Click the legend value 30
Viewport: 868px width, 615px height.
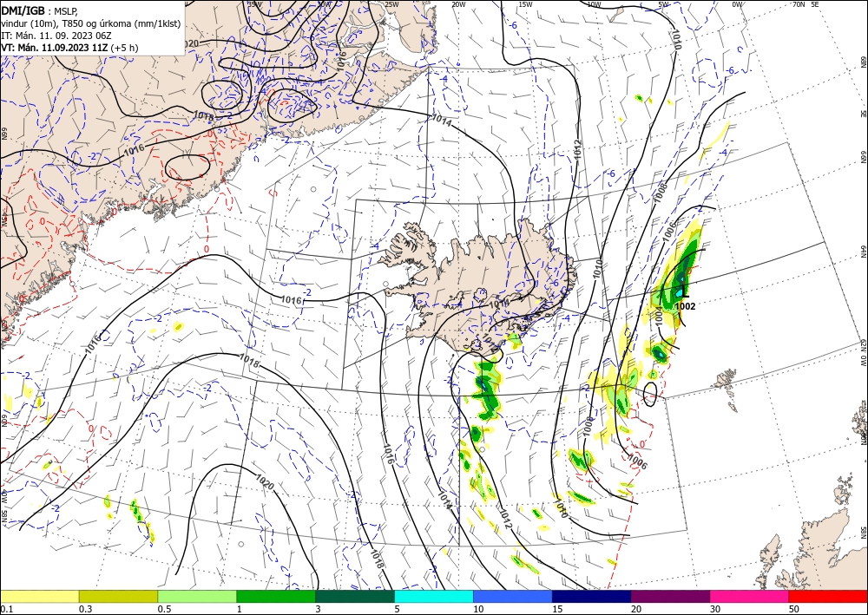[715, 609]
